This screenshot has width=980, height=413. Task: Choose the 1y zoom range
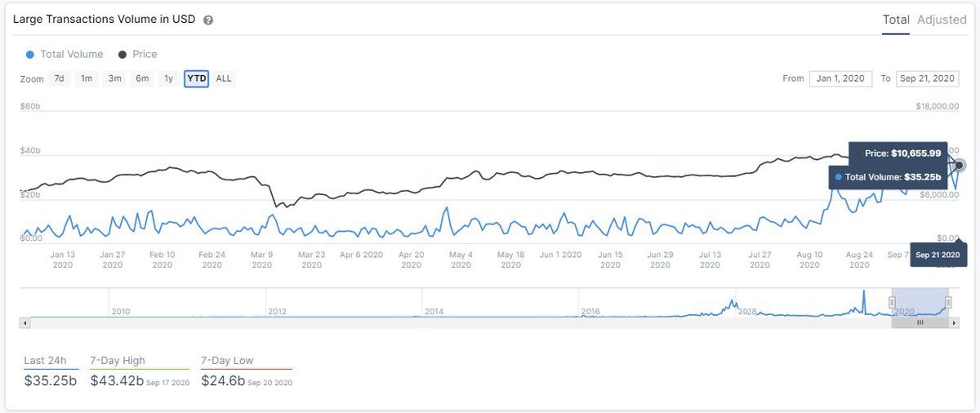point(168,78)
